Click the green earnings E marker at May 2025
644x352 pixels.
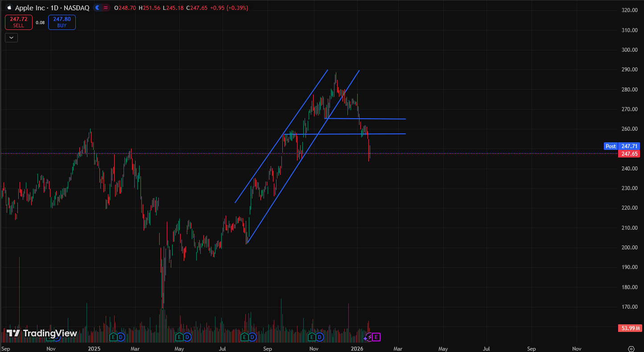(x=180, y=336)
